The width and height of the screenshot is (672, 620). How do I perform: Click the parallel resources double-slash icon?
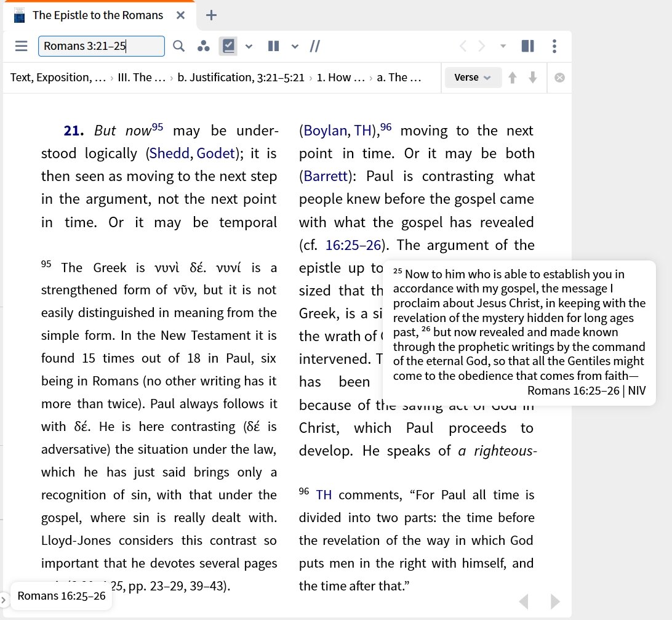315,46
